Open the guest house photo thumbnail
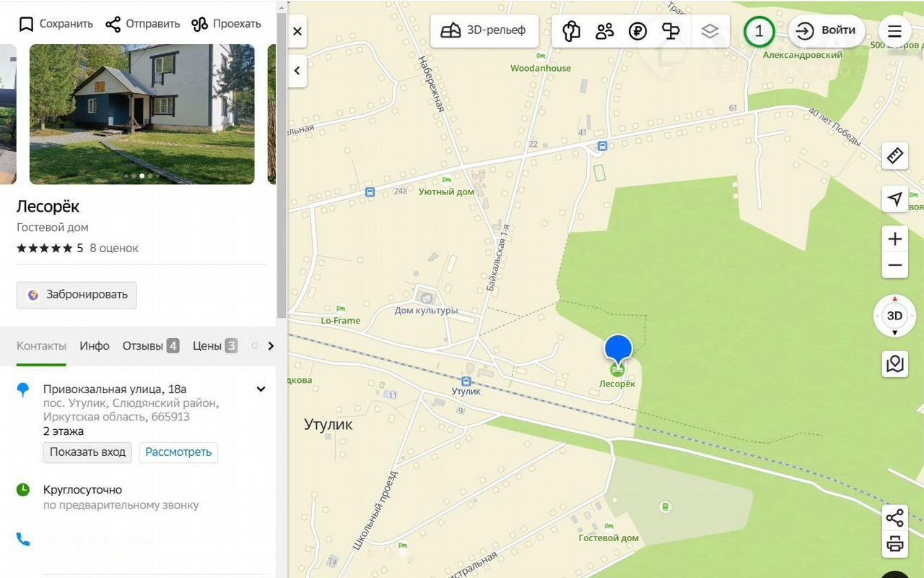Image resolution: width=924 pixels, height=578 pixels. tap(141, 114)
